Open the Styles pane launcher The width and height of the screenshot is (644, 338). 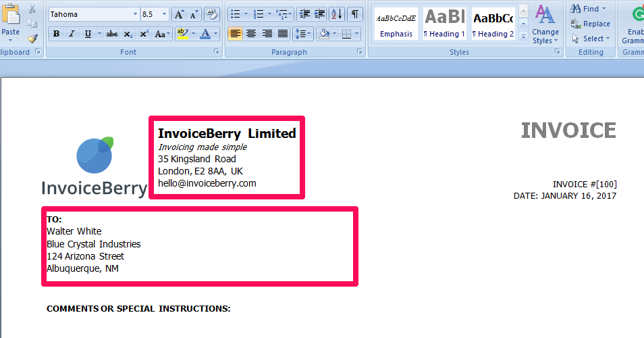click(x=558, y=52)
